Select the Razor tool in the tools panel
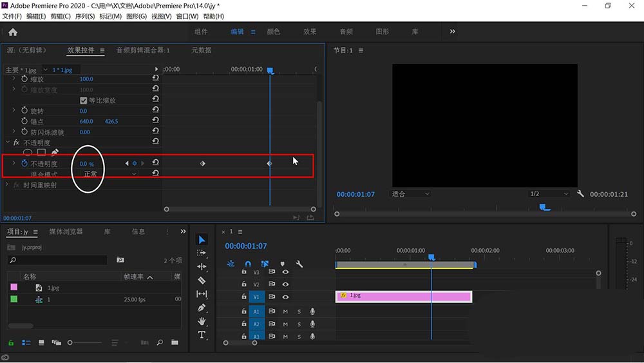The width and height of the screenshot is (644, 363). coord(202,280)
